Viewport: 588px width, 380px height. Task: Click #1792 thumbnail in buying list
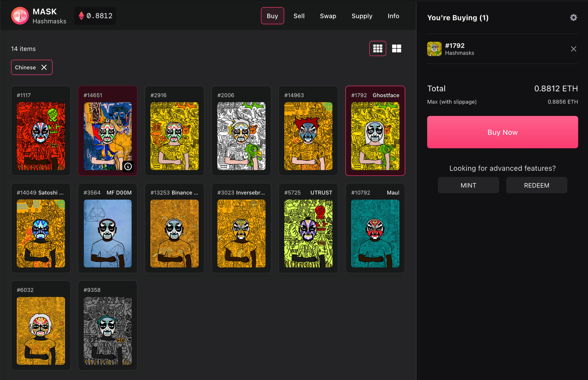[434, 49]
